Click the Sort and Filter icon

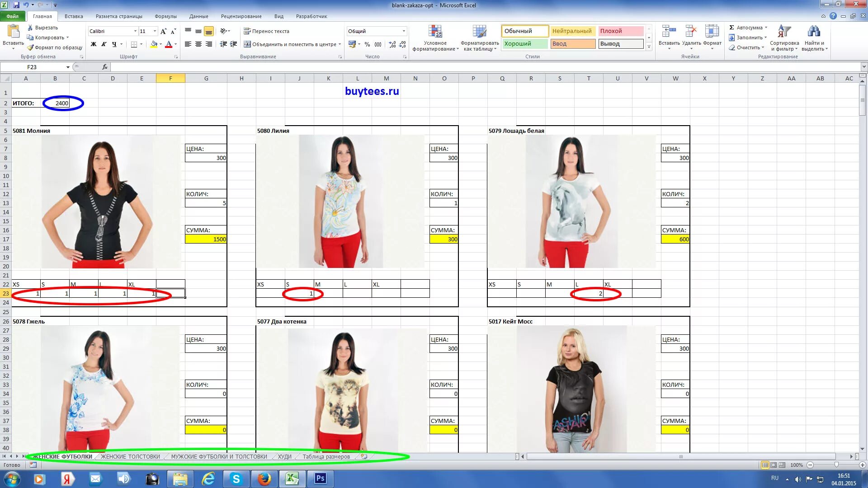784,32
